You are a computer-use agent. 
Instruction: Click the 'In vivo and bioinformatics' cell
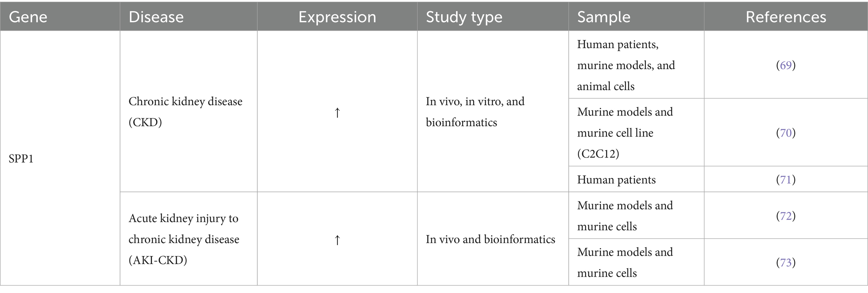point(490,239)
